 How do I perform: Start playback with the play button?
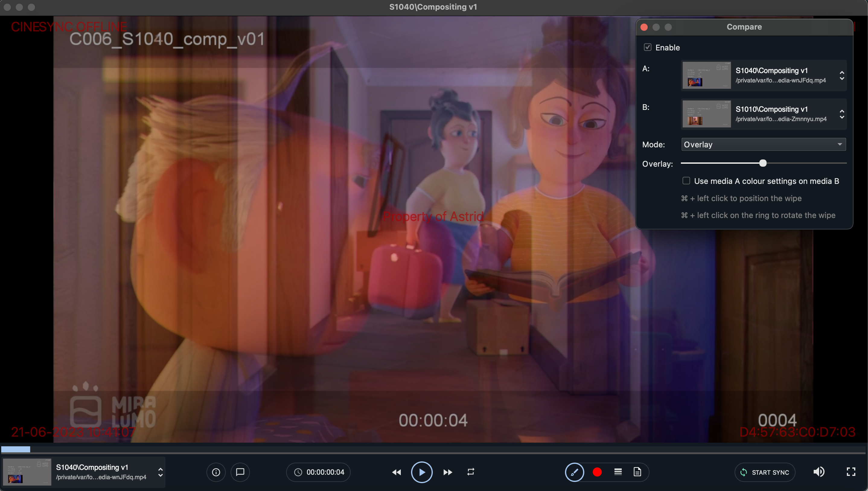[422, 472]
